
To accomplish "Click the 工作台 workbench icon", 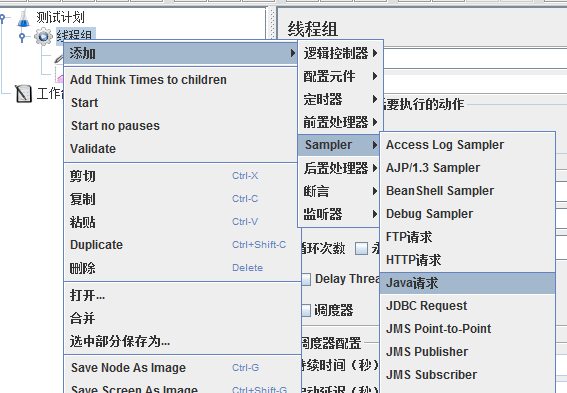I will pyautogui.click(x=24, y=93).
